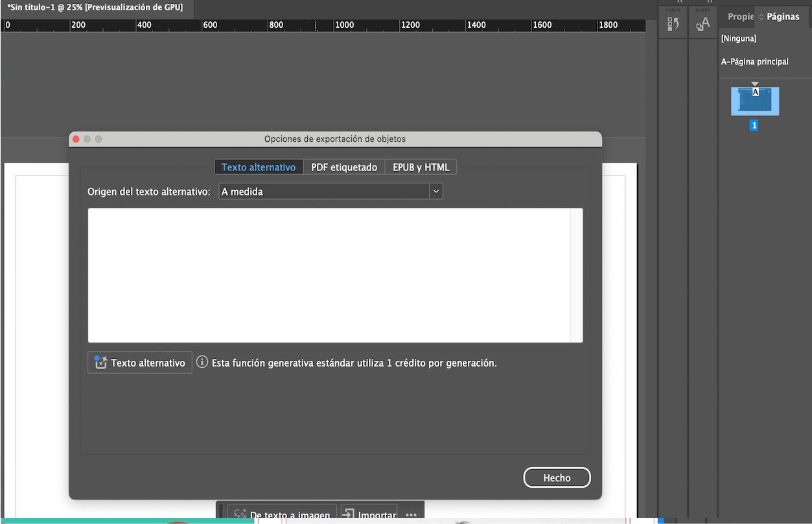The image size is (812, 524).
Task: Switch to the EPUB y HTML tab
Action: [x=421, y=166]
